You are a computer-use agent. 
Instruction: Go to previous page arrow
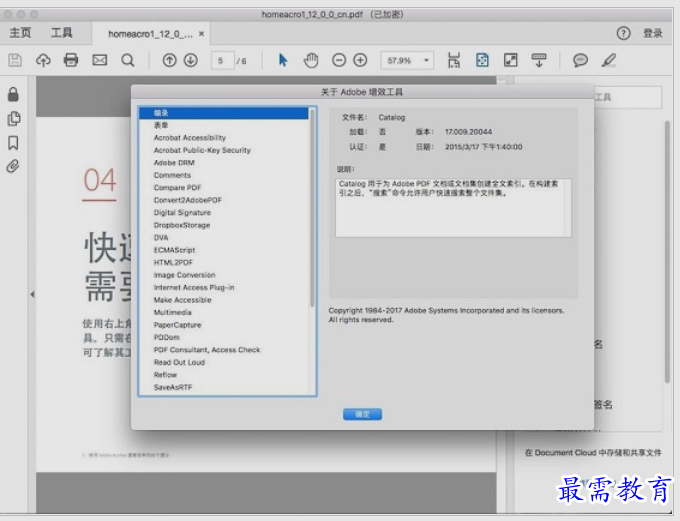(170, 60)
